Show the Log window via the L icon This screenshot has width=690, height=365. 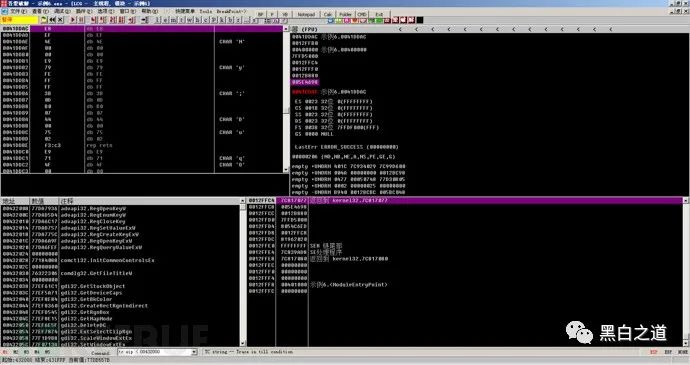[x=158, y=20]
